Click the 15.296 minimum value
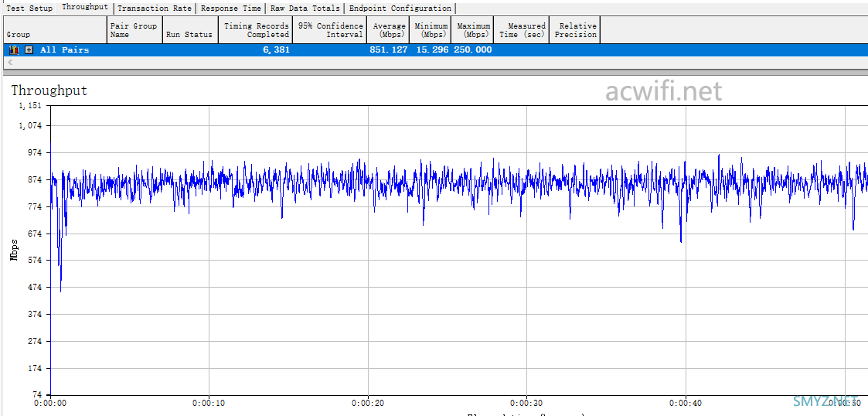Viewport: 868px width, 416px height. [x=432, y=49]
